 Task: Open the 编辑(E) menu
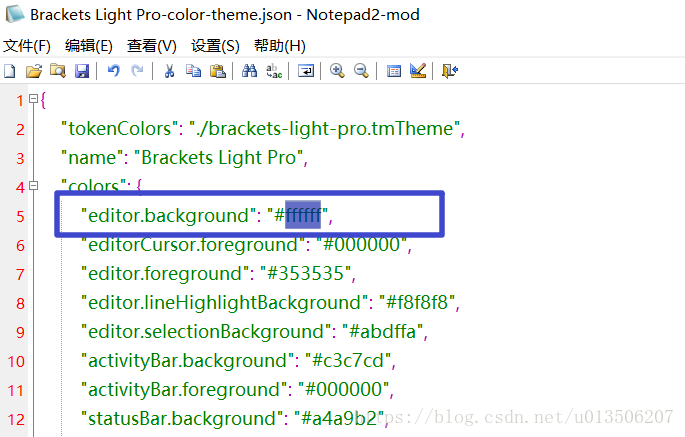coord(89,45)
